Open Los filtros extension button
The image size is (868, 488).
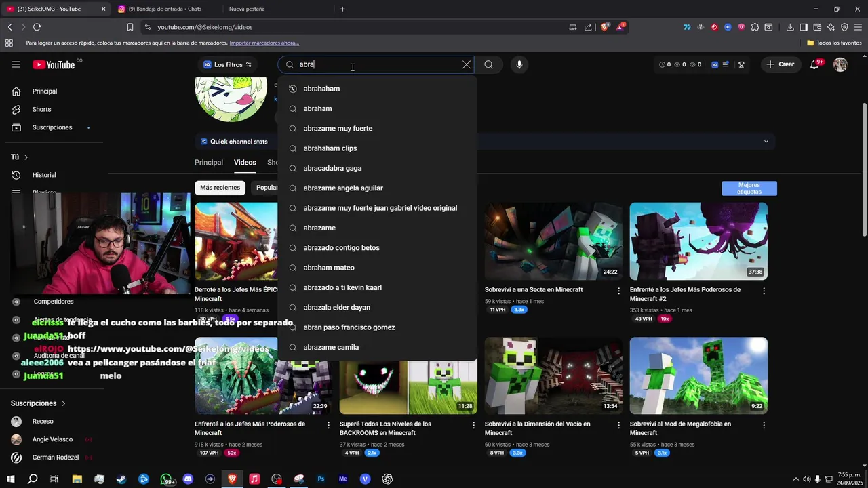click(x=228, y=64)
